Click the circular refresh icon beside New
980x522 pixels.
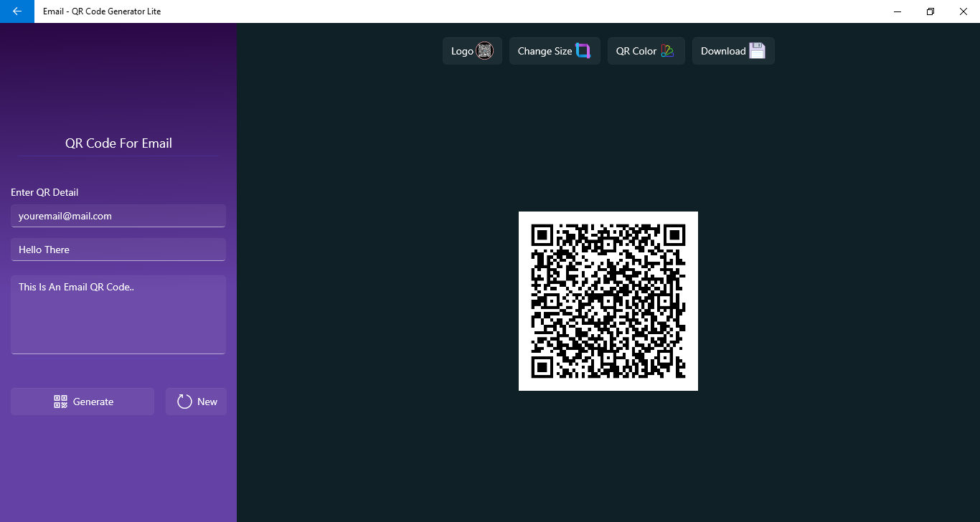(x=184, y=402)
